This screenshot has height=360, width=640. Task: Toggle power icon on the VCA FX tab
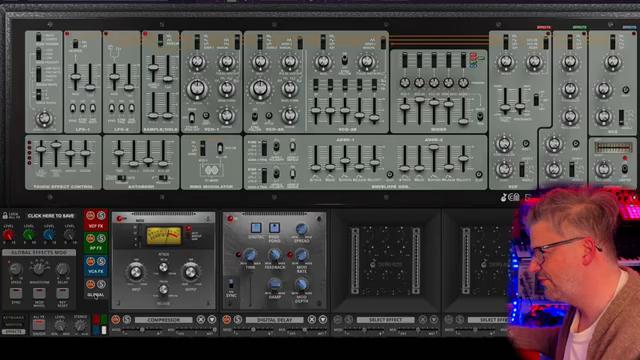91,261
